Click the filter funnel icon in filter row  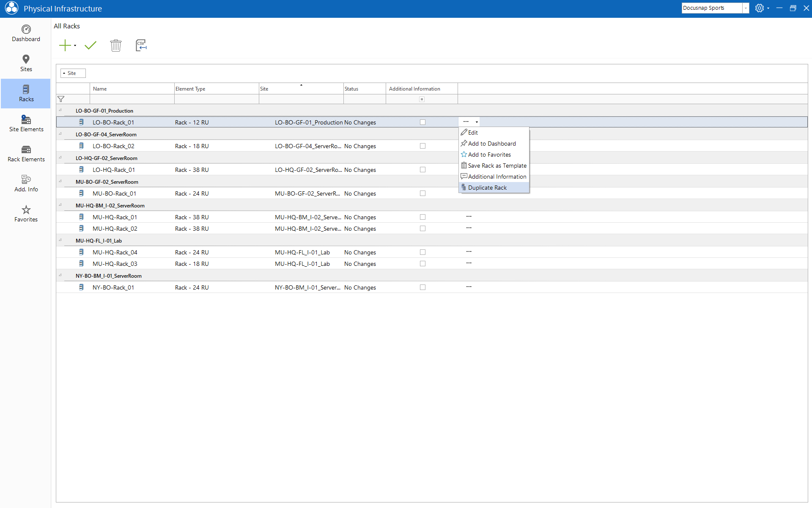[x=61, y=99]
